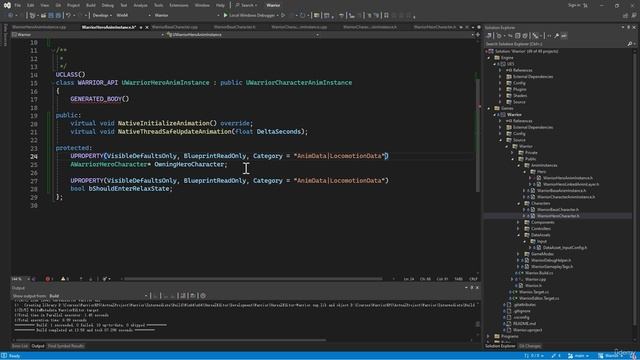Select README.md in Solution Explorer

pyautogui.click(x=524, y=324)
